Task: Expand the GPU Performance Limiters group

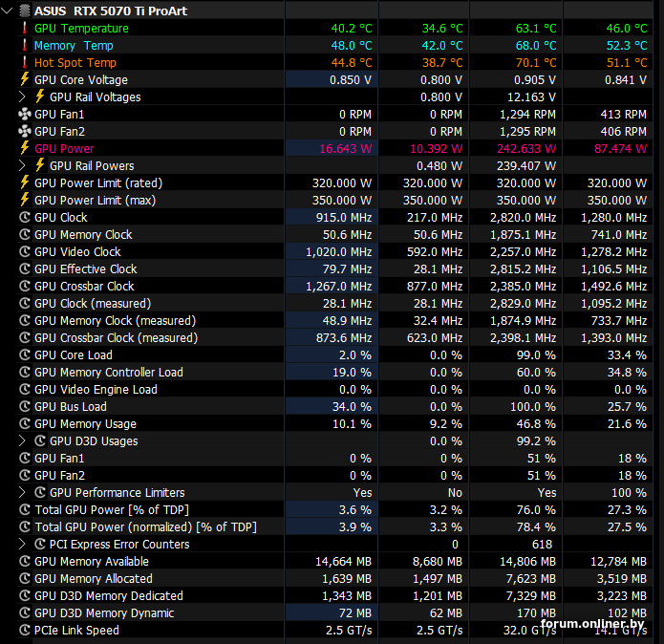Action: tap(22, 492)
